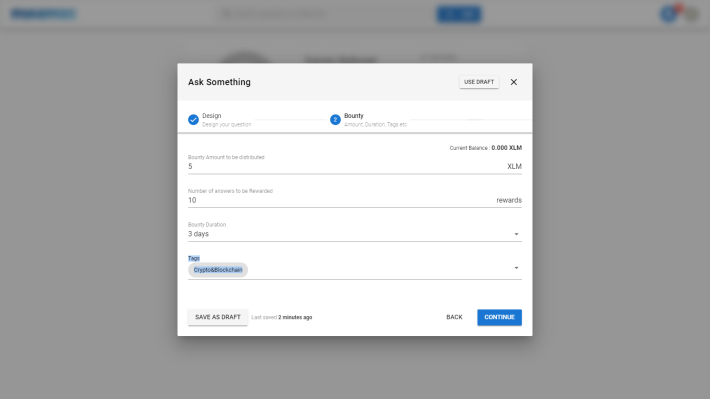Click the Bounty step number 2 circle
Image resolution: width=710 pixels, height=399 pixels.
pyautogui.click(x=335, y=120)
